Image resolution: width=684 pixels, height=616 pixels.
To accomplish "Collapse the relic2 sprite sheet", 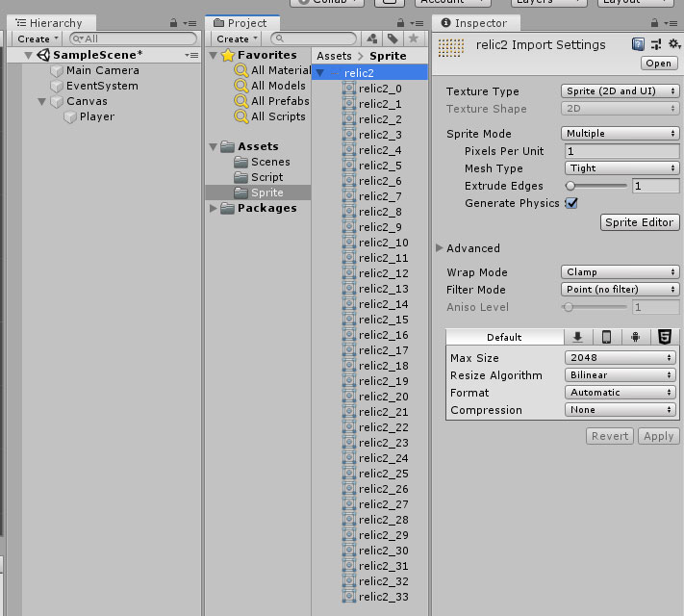I will (x=320, y=73).
